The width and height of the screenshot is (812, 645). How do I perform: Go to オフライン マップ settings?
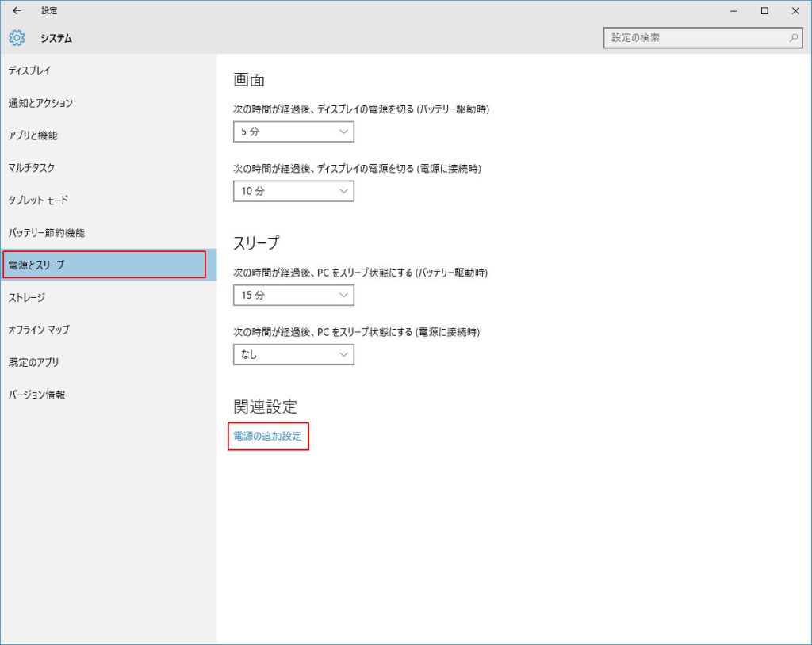[39, 330]
